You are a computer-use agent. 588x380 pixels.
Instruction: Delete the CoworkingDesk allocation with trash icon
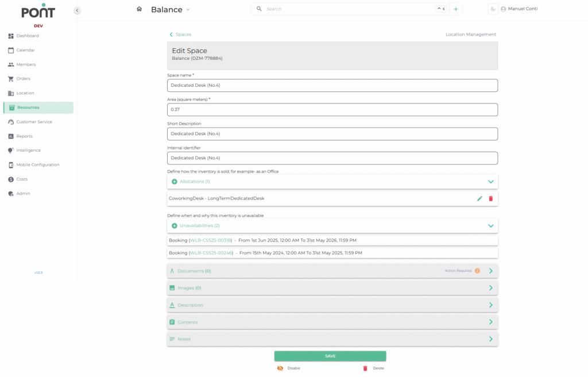point(490,198)
